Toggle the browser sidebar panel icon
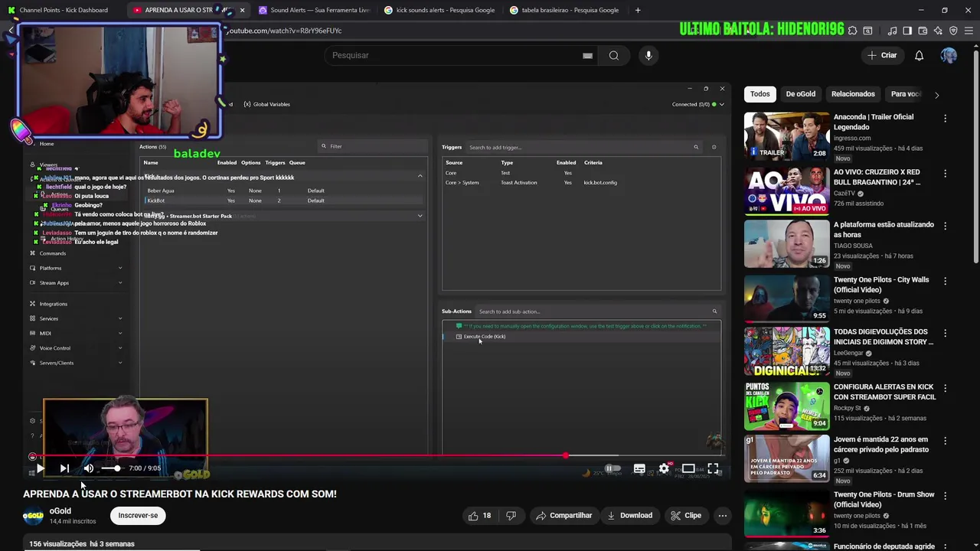Screen dimensions: 980x551 pos(907,31)
